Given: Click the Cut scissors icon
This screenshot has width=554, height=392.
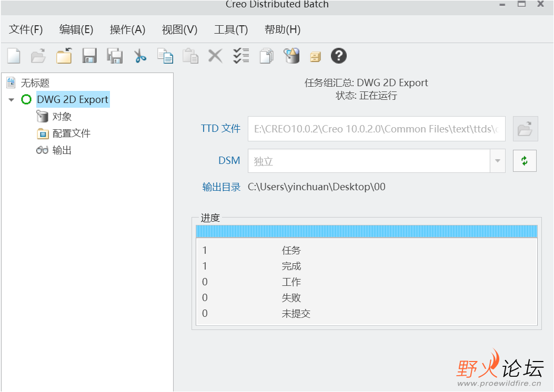Looking at the screenshot, I should click(x=140, y=56).
